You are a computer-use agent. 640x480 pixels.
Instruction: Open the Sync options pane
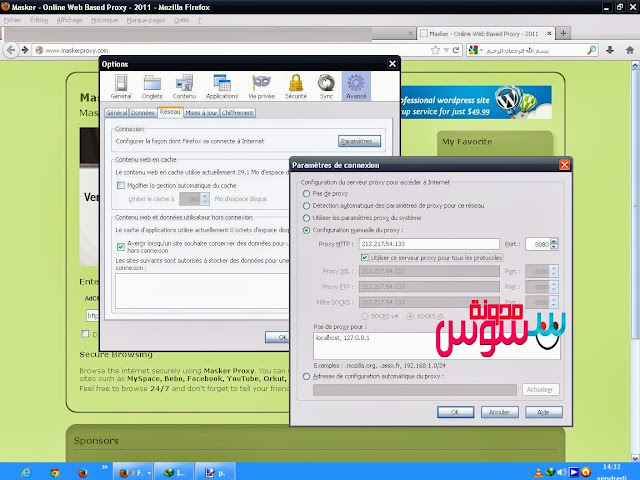[x=326, y=87]
